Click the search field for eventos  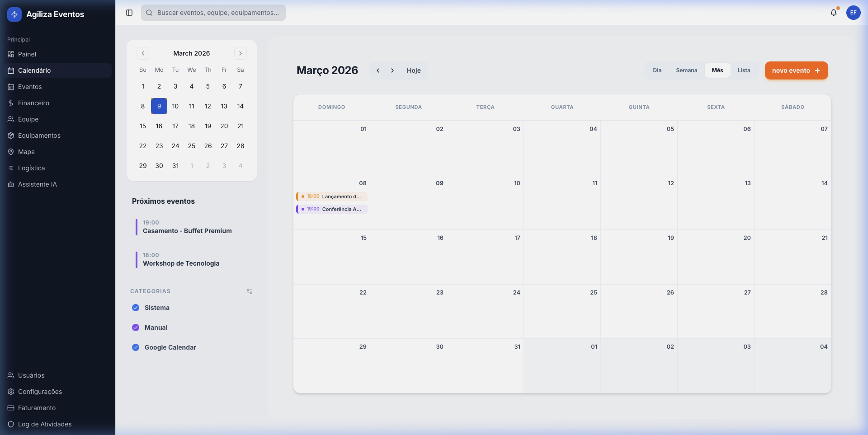coord(212,13)
